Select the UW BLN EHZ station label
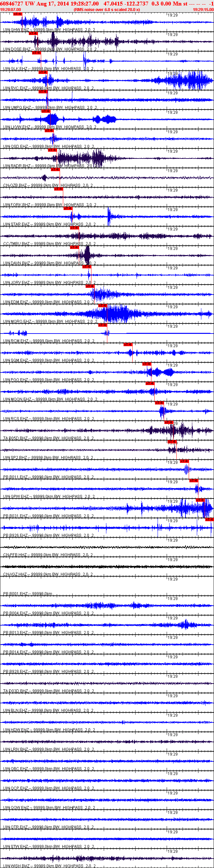This screenshot has height=868, width=214. [x=49, y=711]
